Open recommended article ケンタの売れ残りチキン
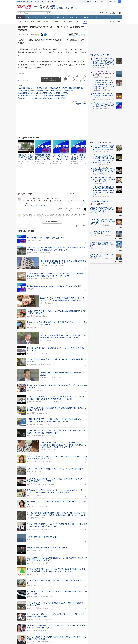This screenshot has width=138, height=644. coord(57,275)
